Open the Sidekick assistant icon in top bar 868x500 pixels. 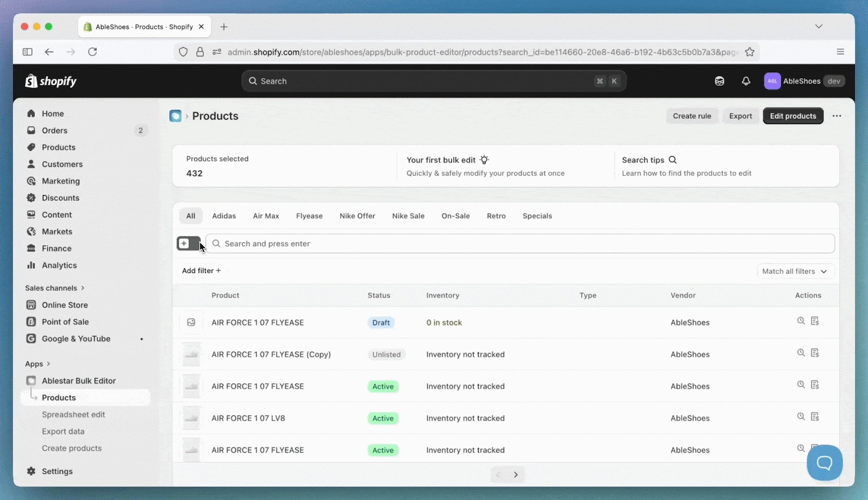pyautogui.click(x=719, y=81)
